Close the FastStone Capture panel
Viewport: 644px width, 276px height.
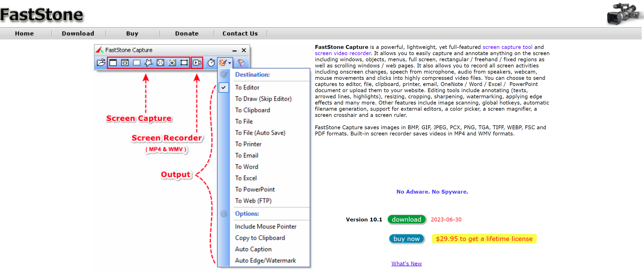pyautogui.click(x=244, y=50)
